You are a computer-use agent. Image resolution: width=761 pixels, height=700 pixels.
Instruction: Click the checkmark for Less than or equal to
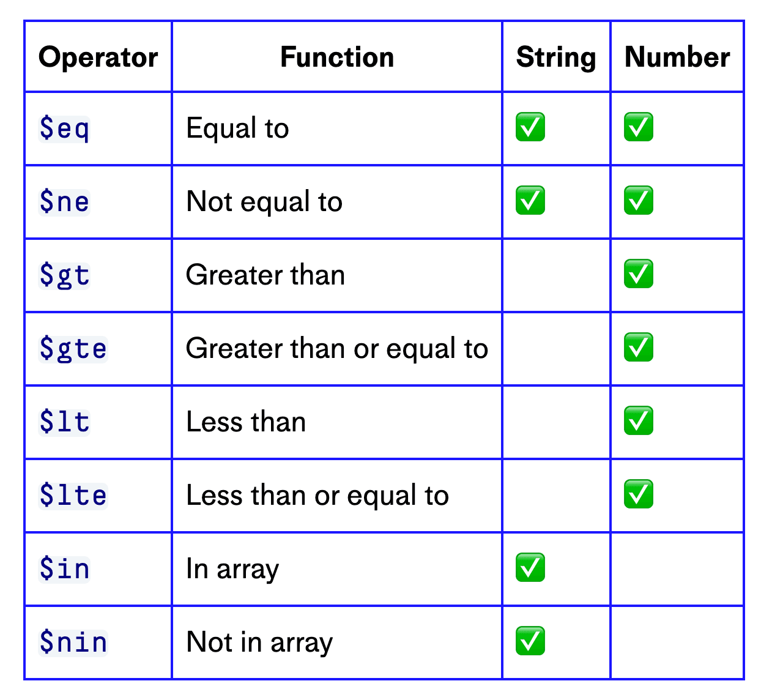pos(638,494)
